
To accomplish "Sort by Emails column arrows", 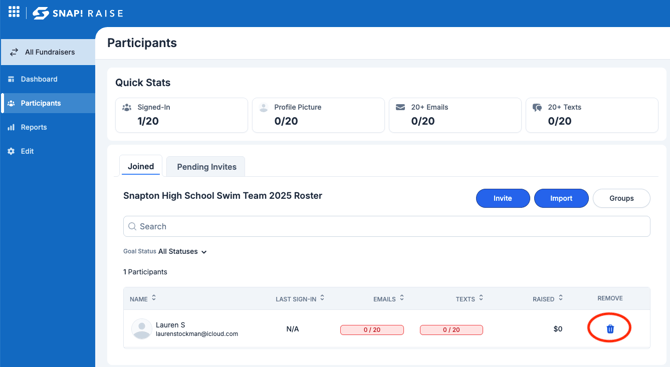I will pos(402,298).
